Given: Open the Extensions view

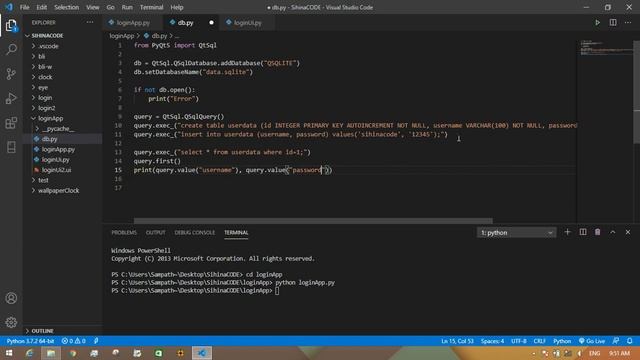Looking at the screenshot, I should point(11,123).
